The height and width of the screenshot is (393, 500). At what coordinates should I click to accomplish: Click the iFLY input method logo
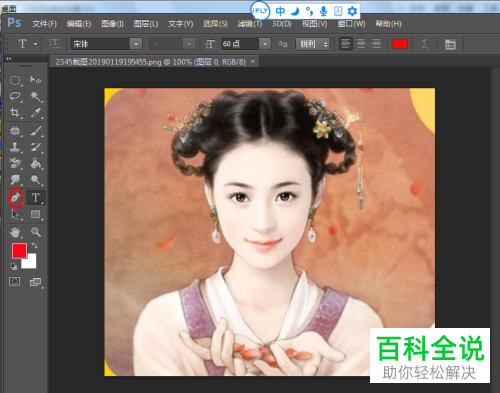pyautogui.click(x=260, y=11)
